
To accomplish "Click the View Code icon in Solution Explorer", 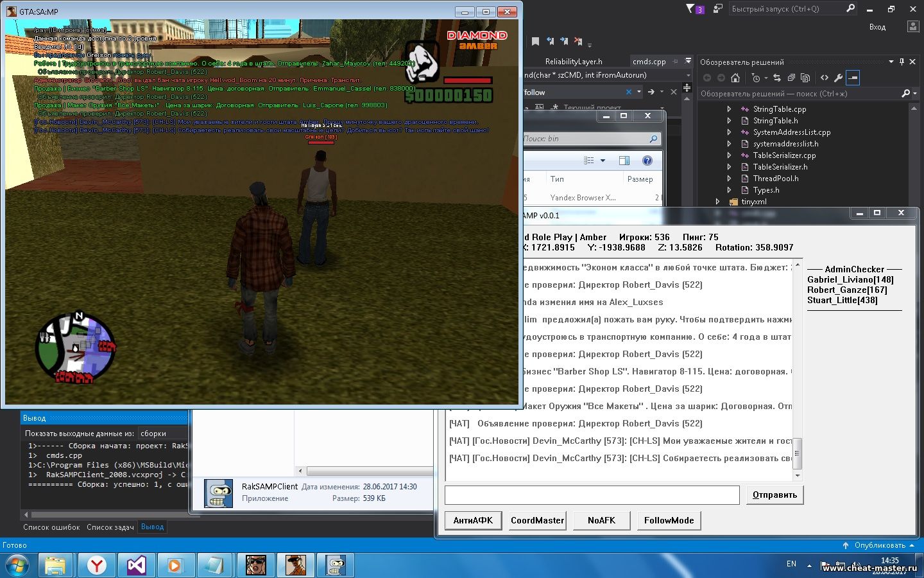I will point(825,78).
